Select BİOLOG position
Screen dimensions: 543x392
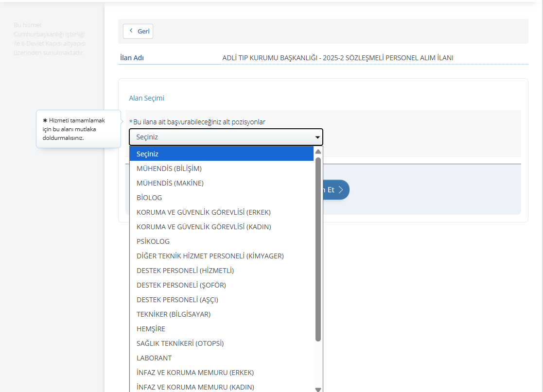tap(221, 198)
